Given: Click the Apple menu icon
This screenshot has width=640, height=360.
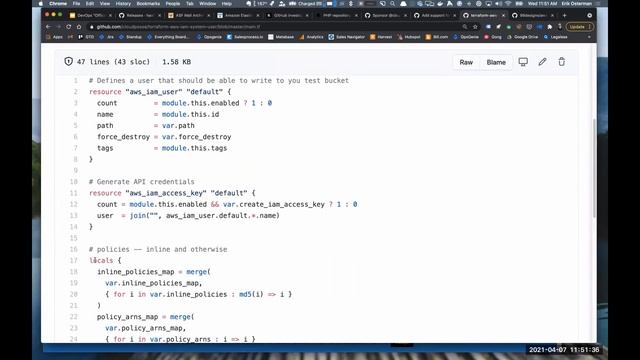Looking at the screenshot, I should pyautogui.click(x=40, y=3).
